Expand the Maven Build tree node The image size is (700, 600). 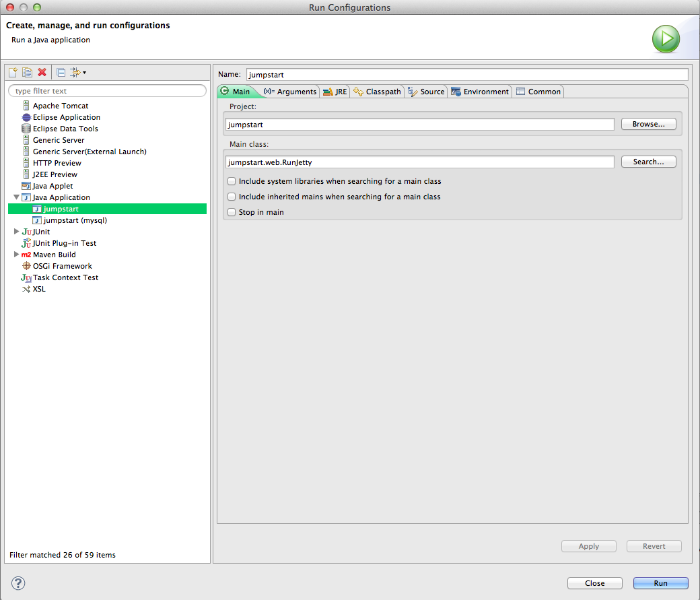tap(17, 254)
